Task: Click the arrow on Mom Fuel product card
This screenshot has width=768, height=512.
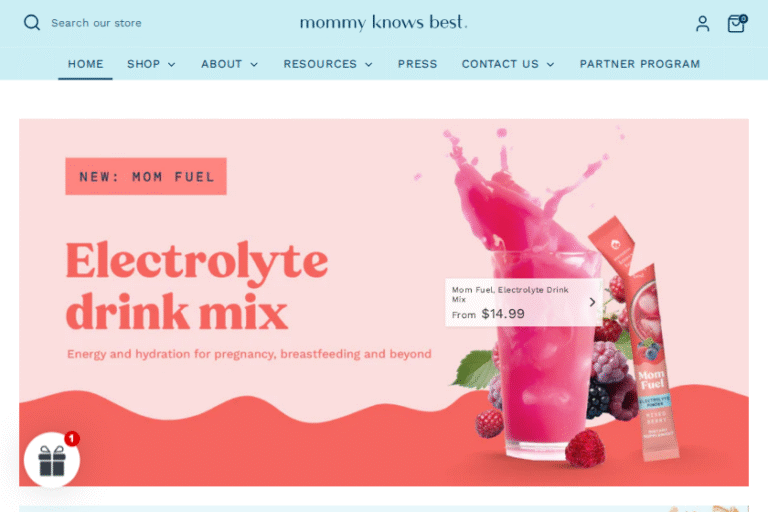Action: [x=592, y=302]
